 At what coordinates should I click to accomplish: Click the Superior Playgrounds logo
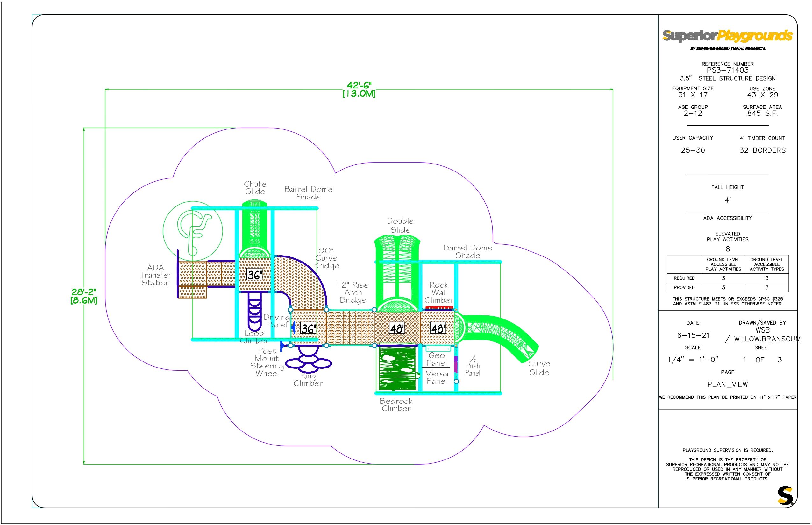pyautogui.click(x=727, y=36)
